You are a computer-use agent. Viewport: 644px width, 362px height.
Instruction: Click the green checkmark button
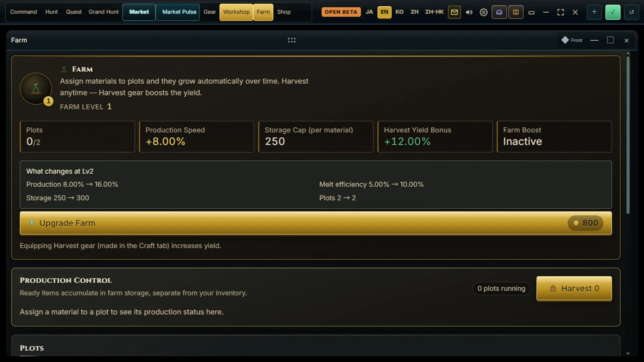(613, 12)
